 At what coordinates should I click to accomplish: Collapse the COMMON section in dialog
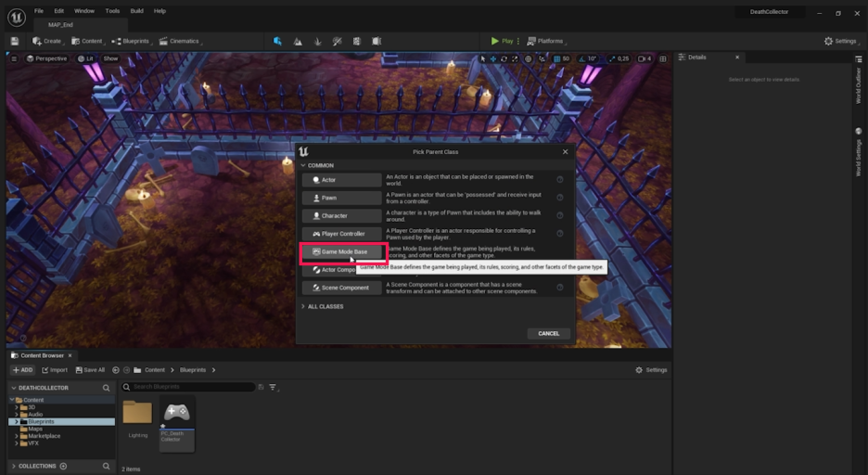click(x=317, y=165)
